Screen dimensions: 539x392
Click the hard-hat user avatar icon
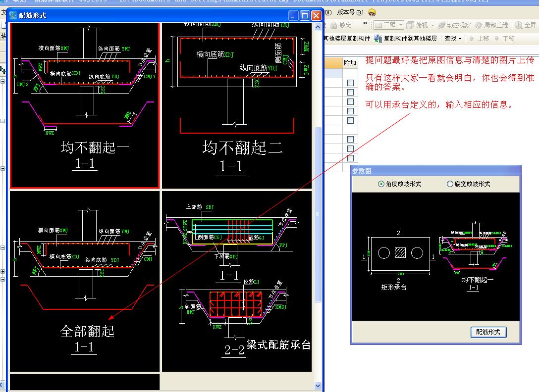pos(372,12)
